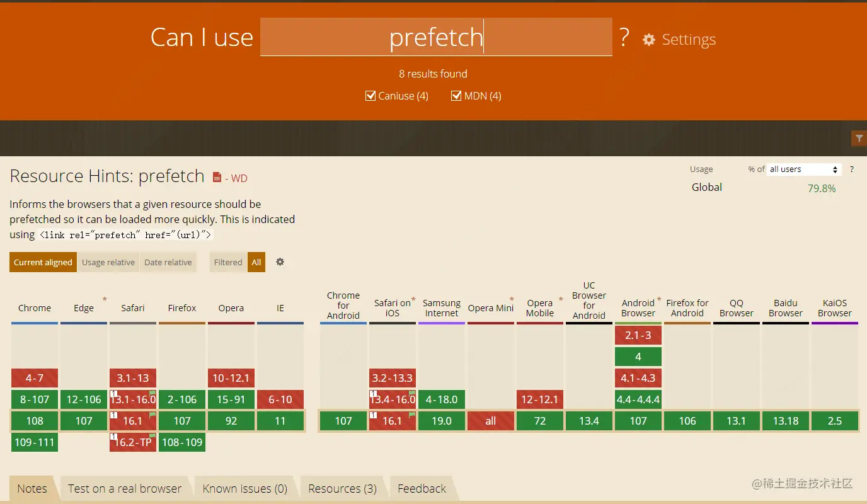Viewport: 867px width, 504px height.
Task: Click Firefox for Android header
Action: [x=687, y=308]
